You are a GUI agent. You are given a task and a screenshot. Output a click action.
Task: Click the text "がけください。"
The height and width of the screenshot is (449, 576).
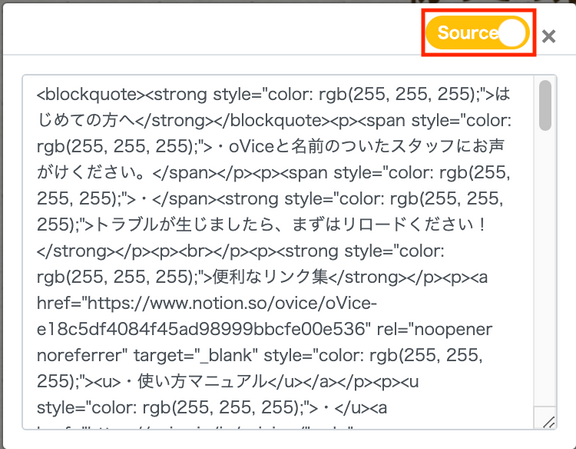[91, 173]
